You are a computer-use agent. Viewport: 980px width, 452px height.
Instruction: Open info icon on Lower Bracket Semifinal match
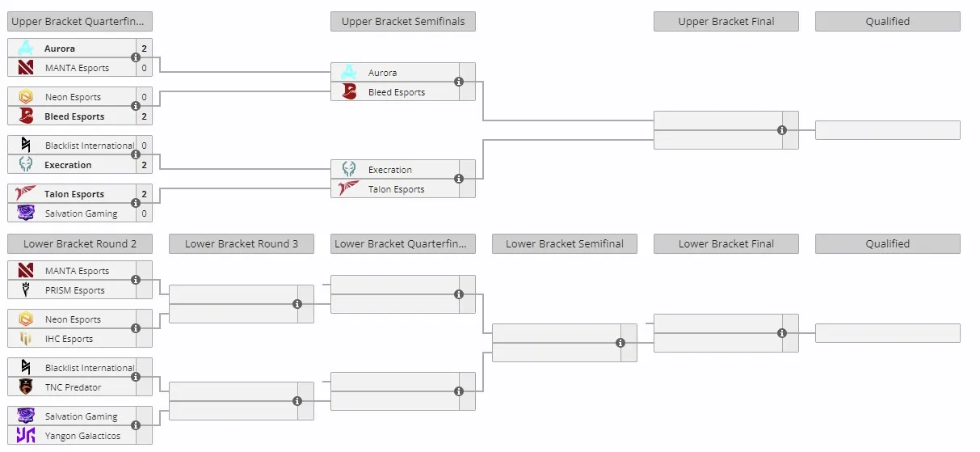point(620,343)
